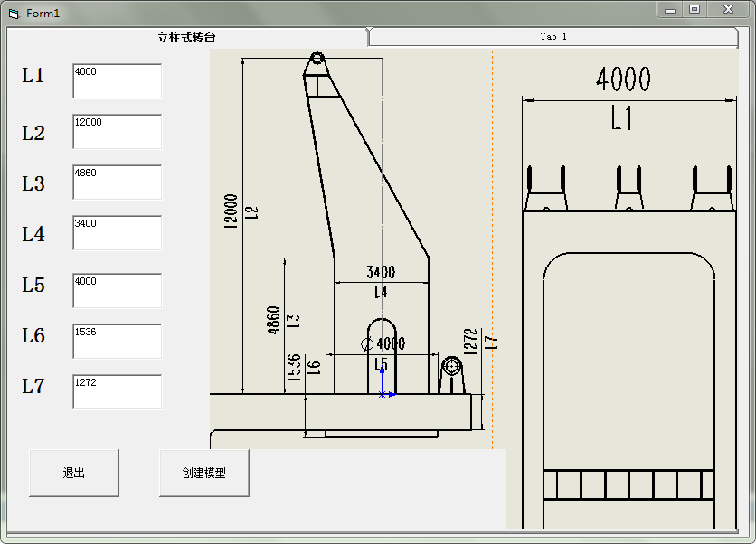Click the L6 field showing 1536
756x544 pixels.
117,342
